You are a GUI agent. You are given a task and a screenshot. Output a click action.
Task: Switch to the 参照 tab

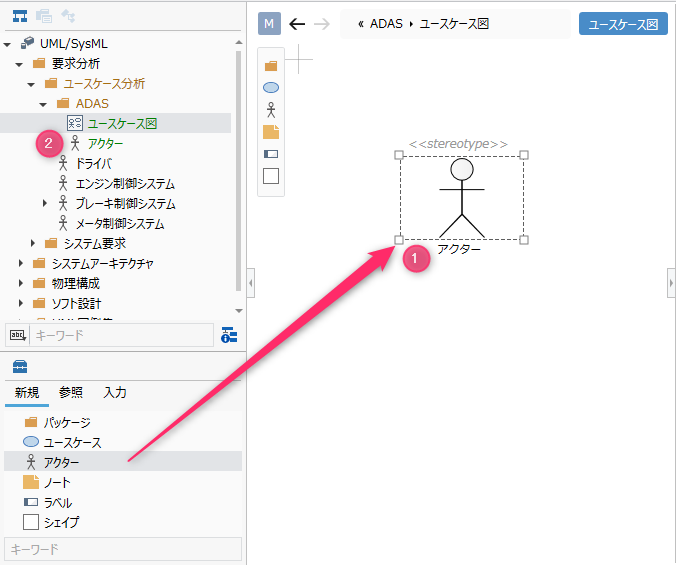tap(71, 393)
